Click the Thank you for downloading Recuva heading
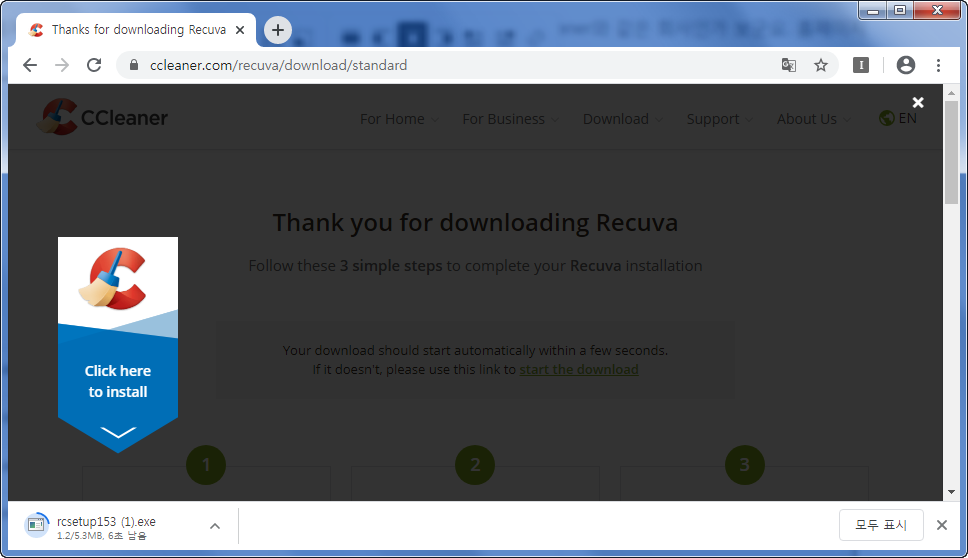Image resolution: width=968 pixels, height=558 pixels. pyautogui.click(x=475, y=223)
